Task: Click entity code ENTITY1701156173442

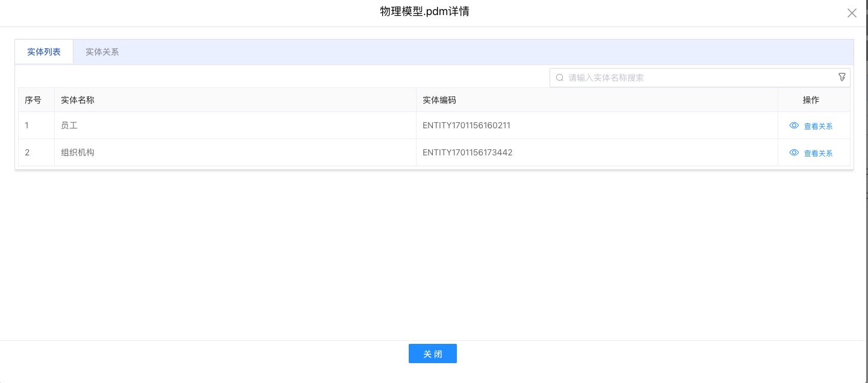Action: coord(467,153)
